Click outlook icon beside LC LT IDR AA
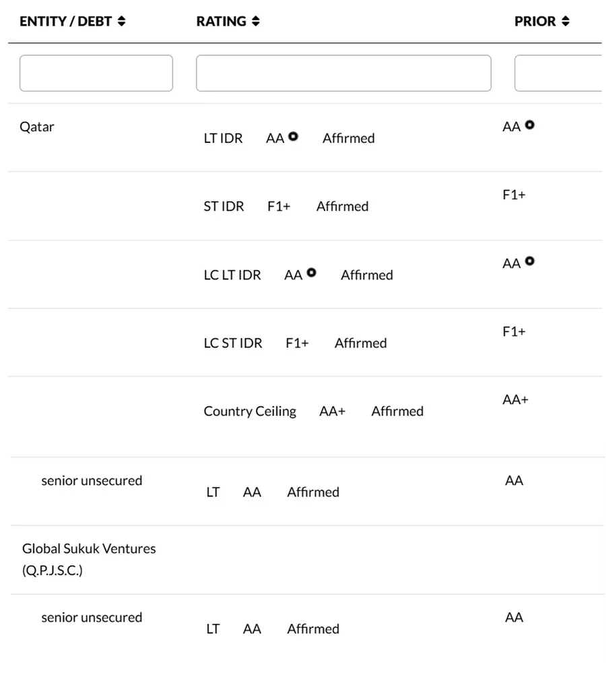 click(311, 273)
